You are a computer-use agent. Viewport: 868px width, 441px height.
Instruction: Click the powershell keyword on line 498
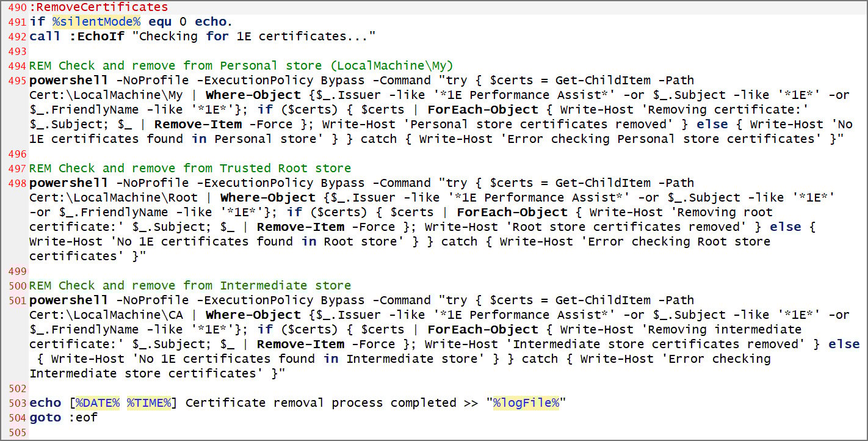67,183
